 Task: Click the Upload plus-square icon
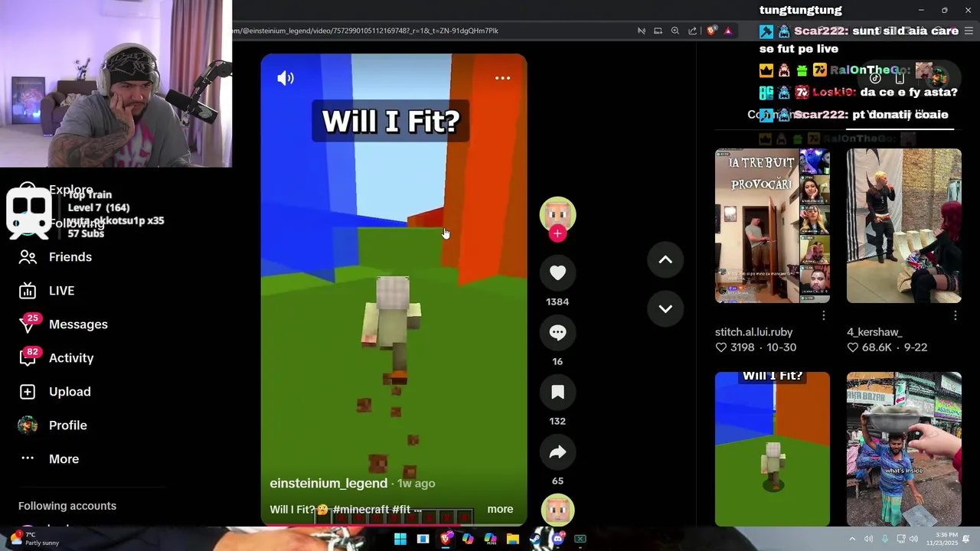[x=28, y=392]
